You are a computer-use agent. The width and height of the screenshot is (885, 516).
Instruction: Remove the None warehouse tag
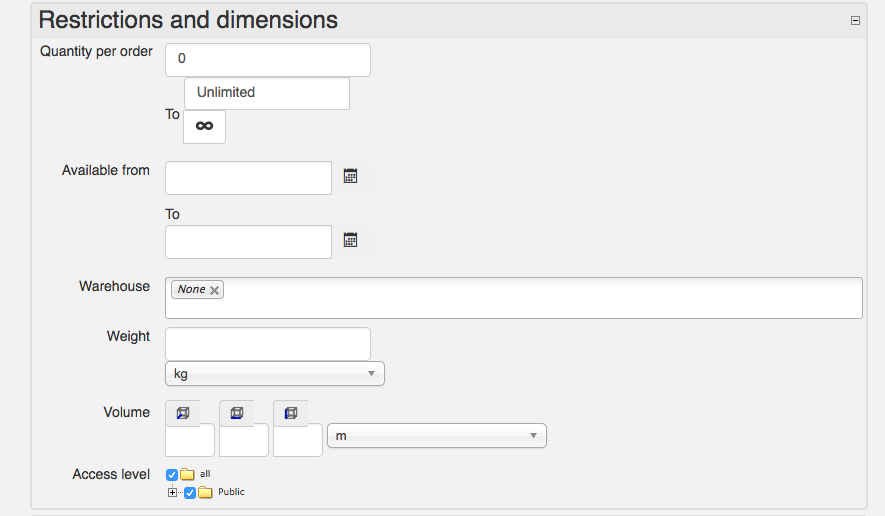pyautogui.click(x=214, y=290)
